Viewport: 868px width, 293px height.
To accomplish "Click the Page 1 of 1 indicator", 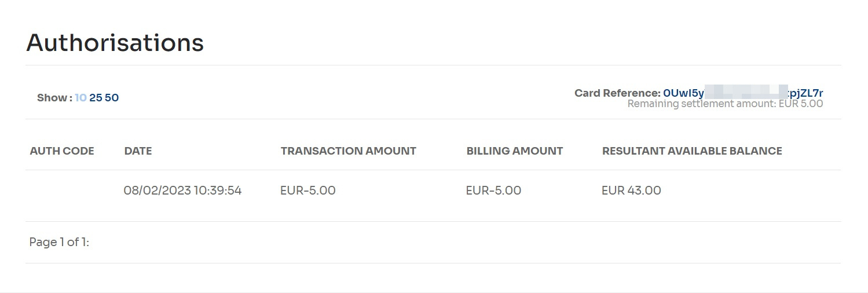I will (x=59, y=243).
